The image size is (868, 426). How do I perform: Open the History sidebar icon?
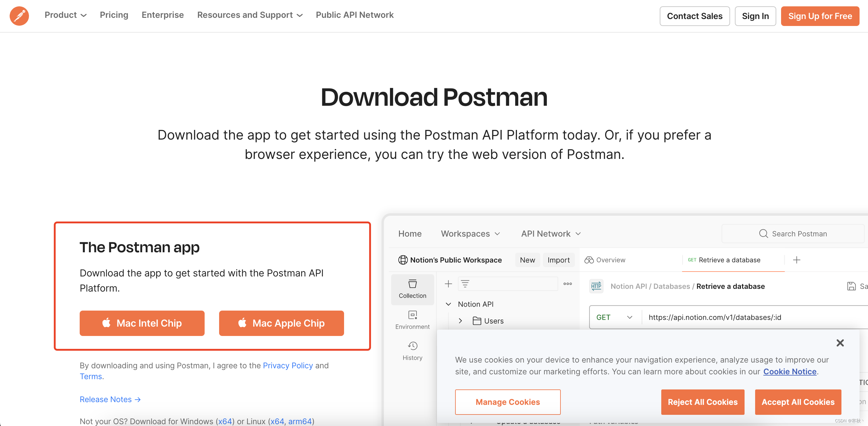(x=413, y=351)
